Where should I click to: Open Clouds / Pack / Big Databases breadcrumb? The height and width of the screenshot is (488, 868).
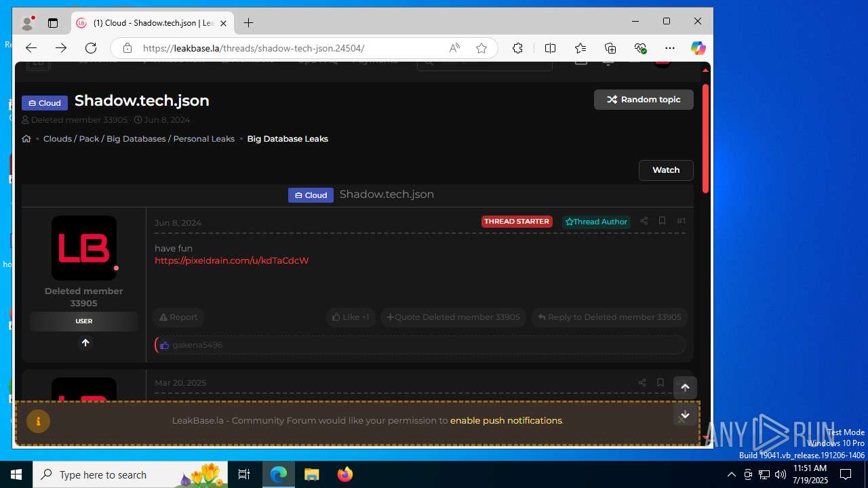[x=139, y=139]
